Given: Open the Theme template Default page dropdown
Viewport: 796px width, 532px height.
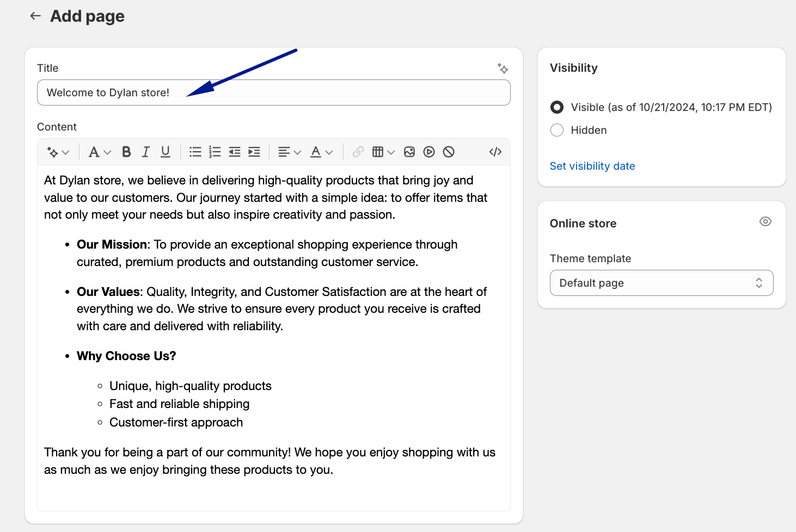Looking at the screenshot, I should 662,283.
